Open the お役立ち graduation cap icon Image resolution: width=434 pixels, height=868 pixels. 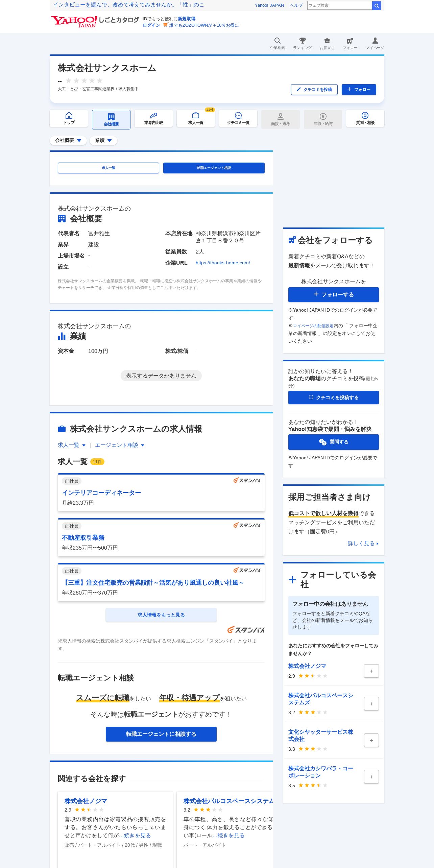point(327,43)
